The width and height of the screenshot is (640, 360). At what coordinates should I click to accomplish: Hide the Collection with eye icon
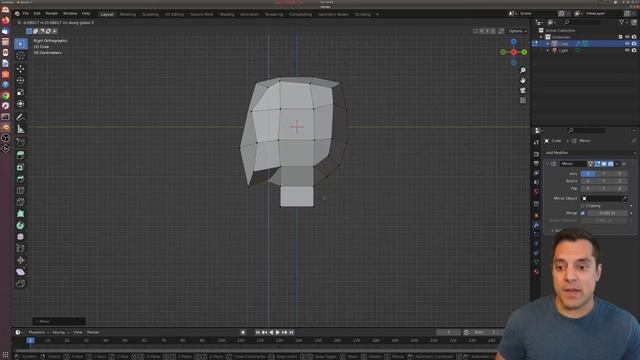[x=627, y=37]
